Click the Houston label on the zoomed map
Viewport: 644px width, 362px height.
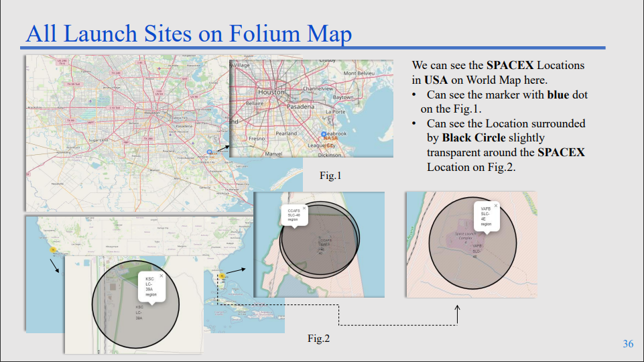point(271,92)
